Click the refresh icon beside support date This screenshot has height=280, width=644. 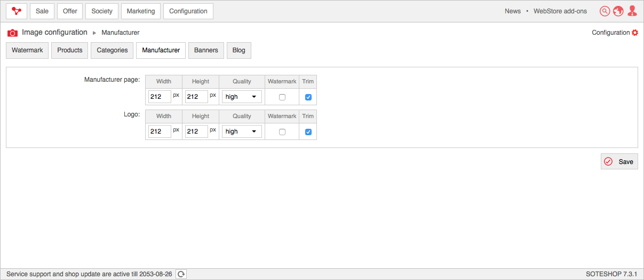pyautogui.click(x=181, y=274)
